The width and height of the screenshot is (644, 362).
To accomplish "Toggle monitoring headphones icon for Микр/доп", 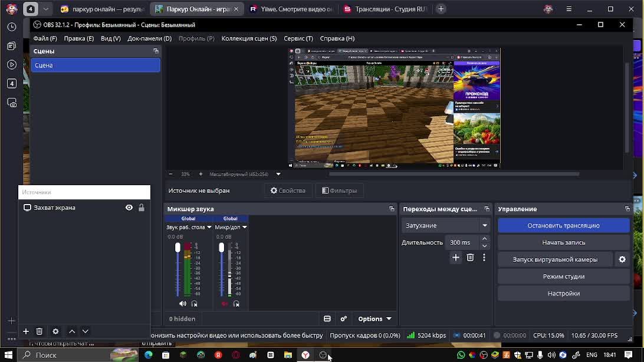I will pyautogui.click(x=236, y=304).
